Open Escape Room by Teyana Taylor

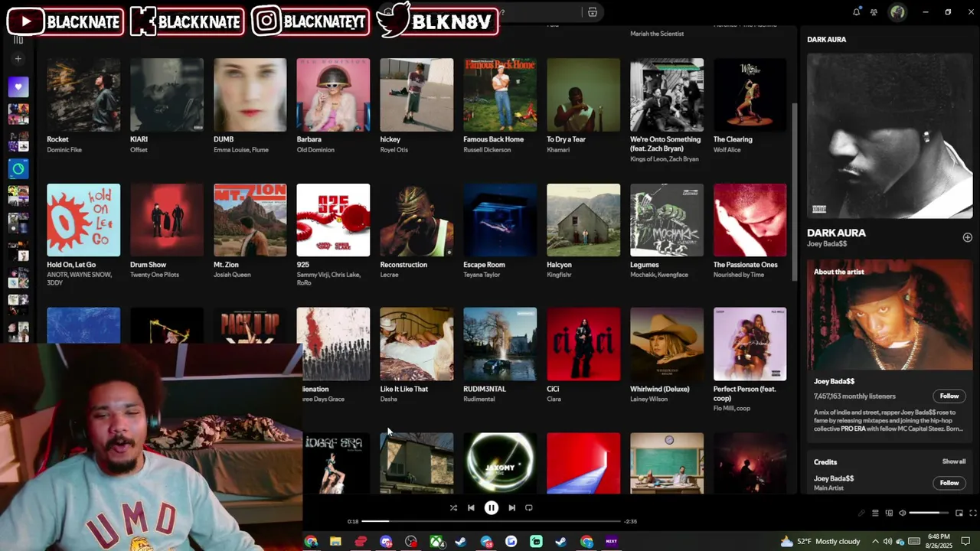(500, 220)
